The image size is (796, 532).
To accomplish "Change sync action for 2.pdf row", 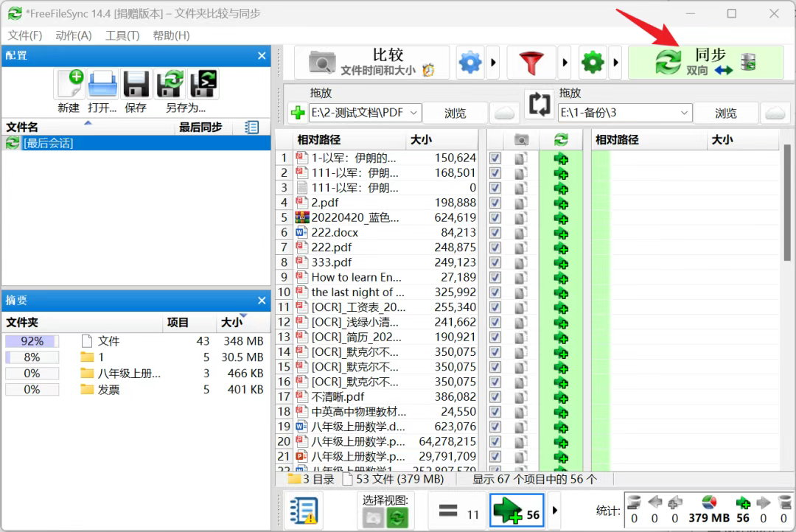I will click(561, 203).
